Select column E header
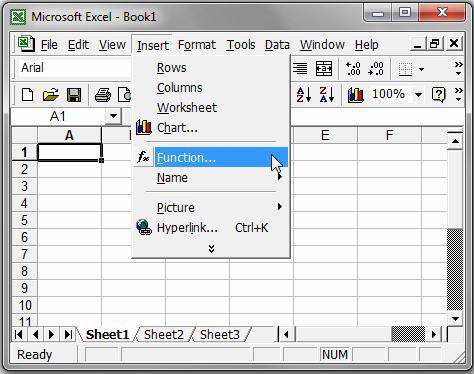The image size is (474, 374). tap(325, 135)
